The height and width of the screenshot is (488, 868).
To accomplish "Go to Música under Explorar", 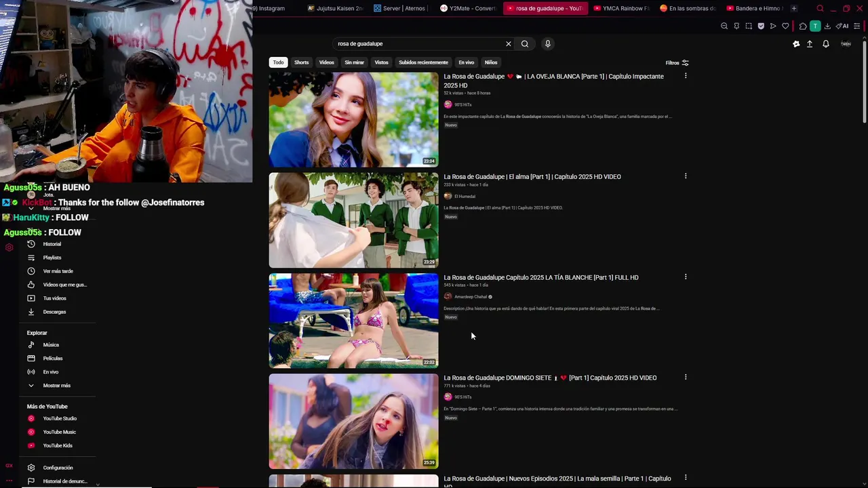I will coord(51,345).
